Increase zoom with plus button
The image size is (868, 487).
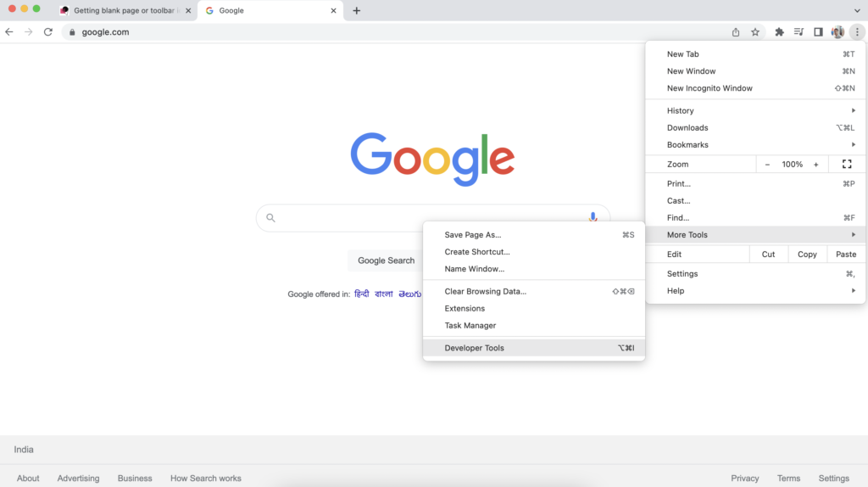[816, 165]
